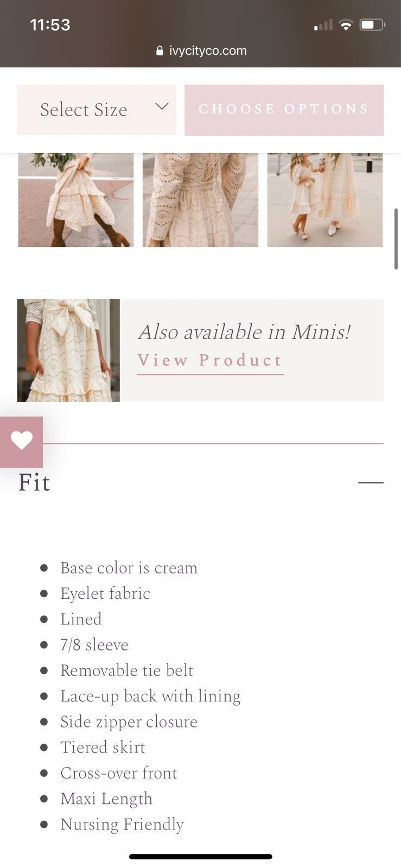Open thumbnail of lace-up back closeup
The image size is (401, 868).
(x=200, y=200)
